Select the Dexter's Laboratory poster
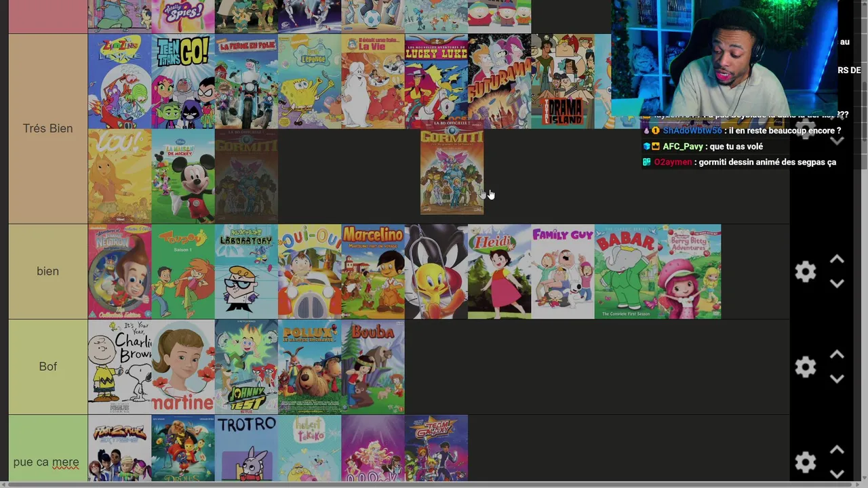Screen dimensions: 868x488 [246, 272]
